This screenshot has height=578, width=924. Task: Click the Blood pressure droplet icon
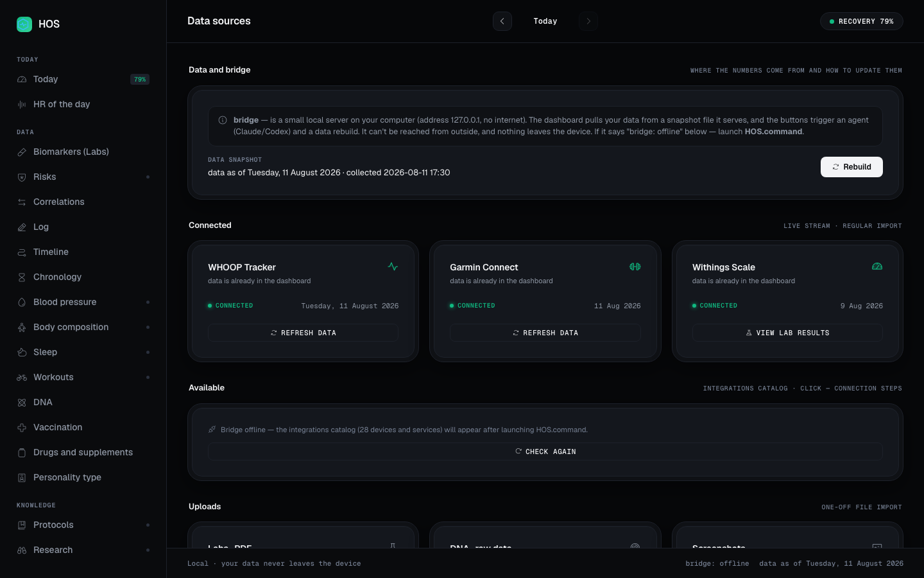22,302
